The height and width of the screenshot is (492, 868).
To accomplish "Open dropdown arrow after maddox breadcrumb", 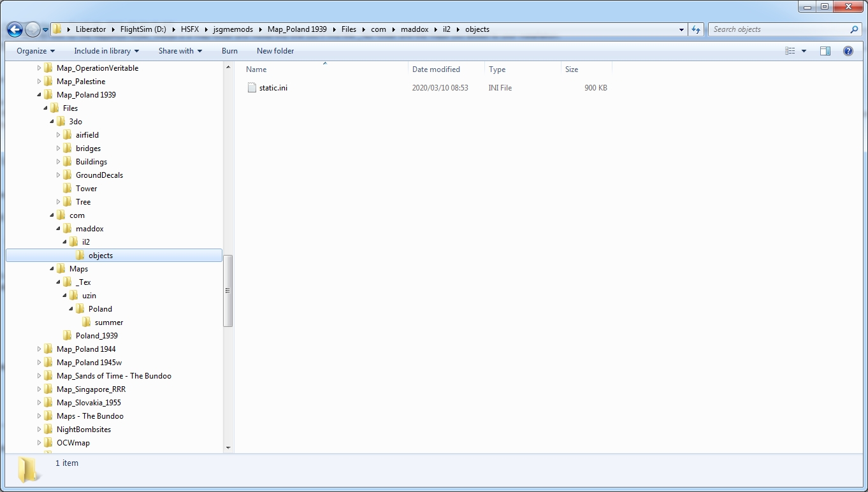I will [x=437, y=29].
